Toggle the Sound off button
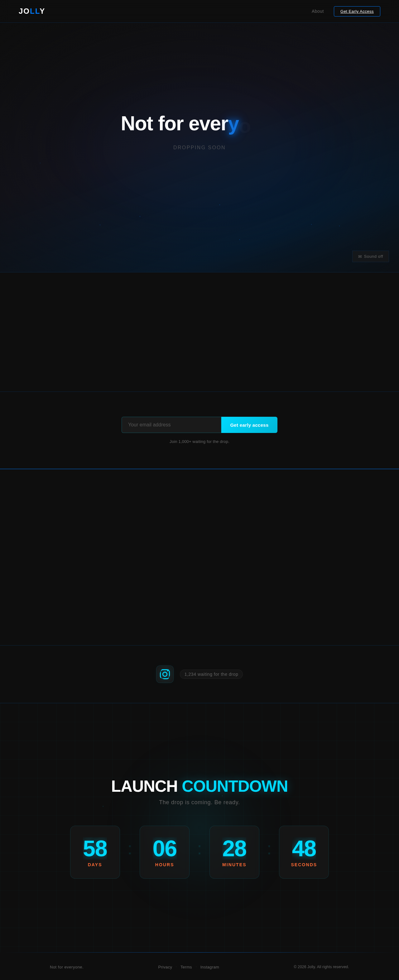The image size is (399, 980). click(370, 257)
